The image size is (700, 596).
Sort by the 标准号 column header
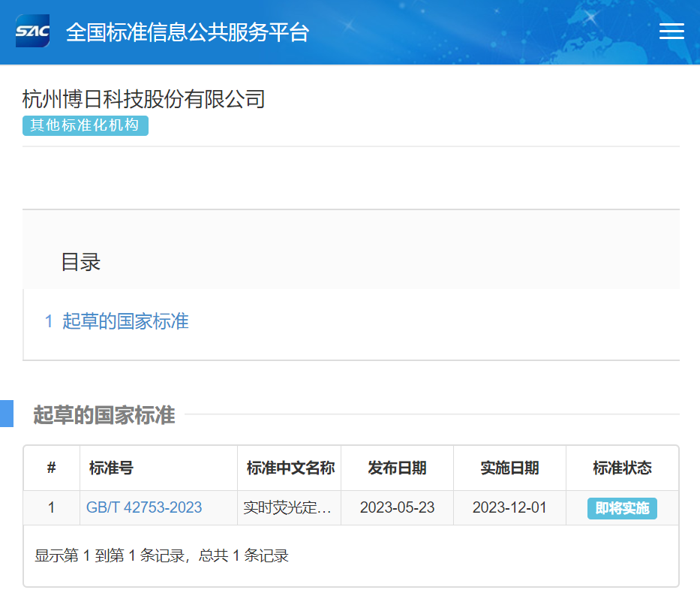111,468
